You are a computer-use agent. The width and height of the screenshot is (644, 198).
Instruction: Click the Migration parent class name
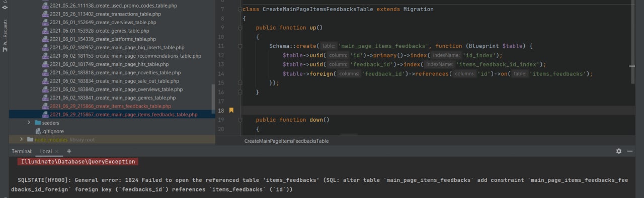pyautogui.click(x=418, y=9)
